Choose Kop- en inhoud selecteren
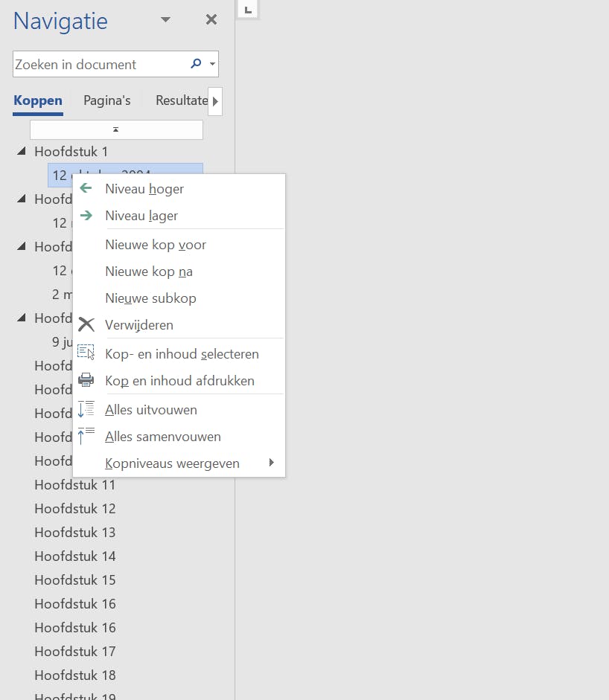The image size is (609, 700). [179, 354]
